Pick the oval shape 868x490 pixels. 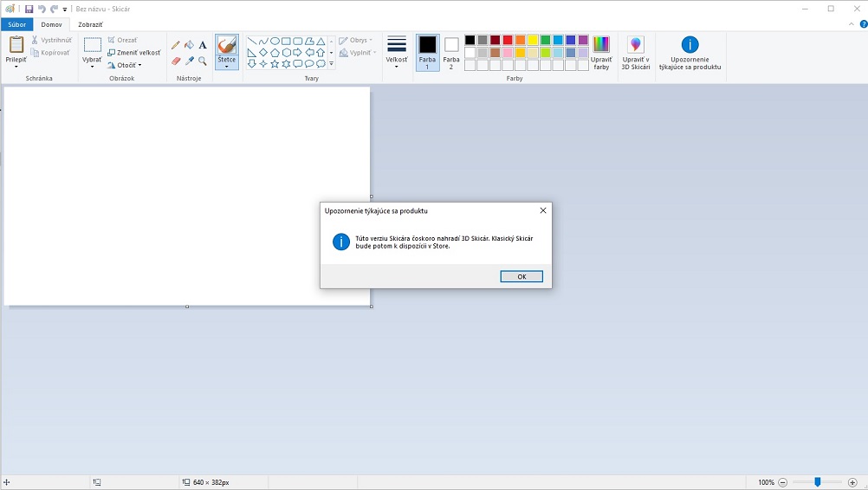pyautogui.click(x=275, y=41)
